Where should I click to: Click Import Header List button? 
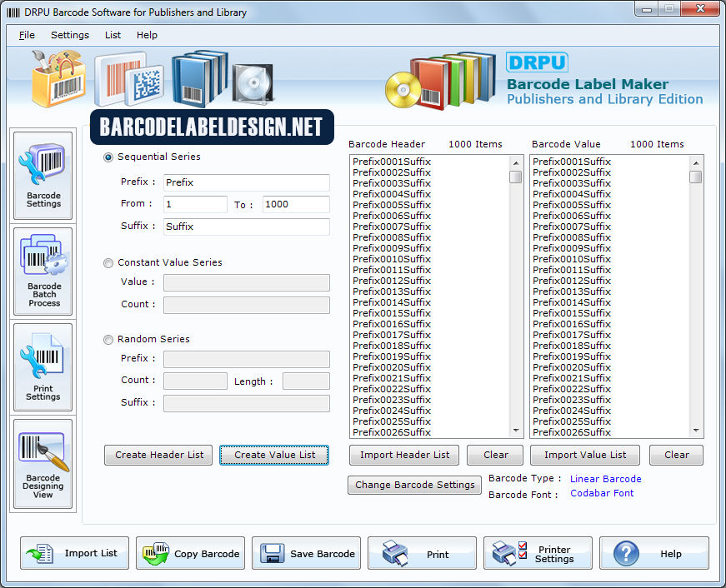(x=404, y=455)
